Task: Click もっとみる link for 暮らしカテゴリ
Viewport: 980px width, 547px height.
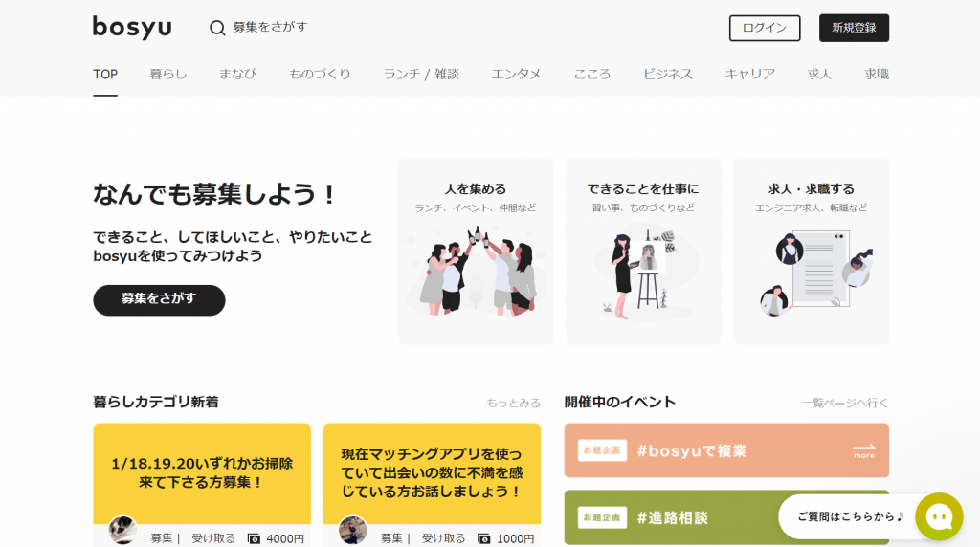Action: (513, 403)
